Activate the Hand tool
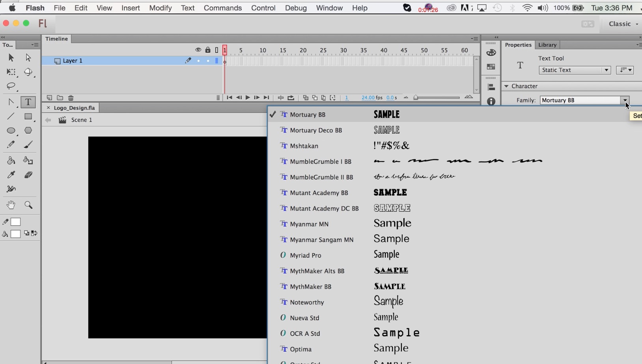The image size is (642, 364). 11,205
